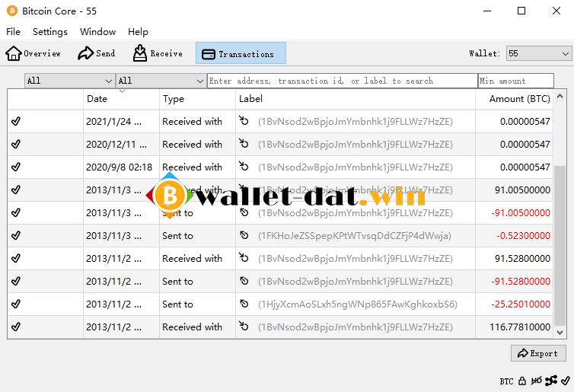Click BTC unit display in status bar
The height and width of the screenshot is (392, 574).
[x=507, y=381]
